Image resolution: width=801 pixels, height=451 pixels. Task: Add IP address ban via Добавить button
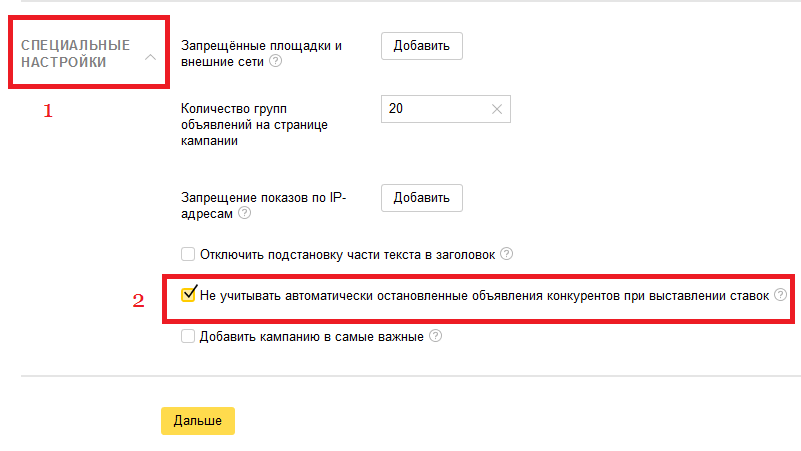[x=421, y=198]
